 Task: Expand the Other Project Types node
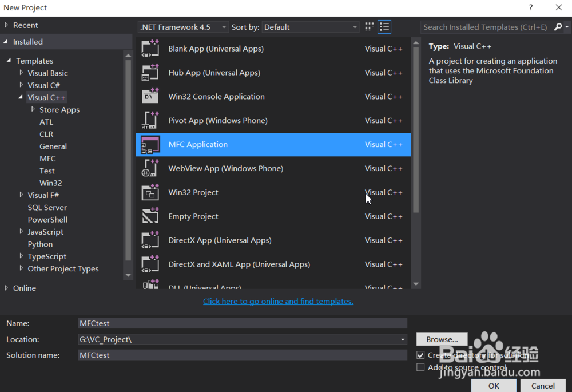pos(21,268)
